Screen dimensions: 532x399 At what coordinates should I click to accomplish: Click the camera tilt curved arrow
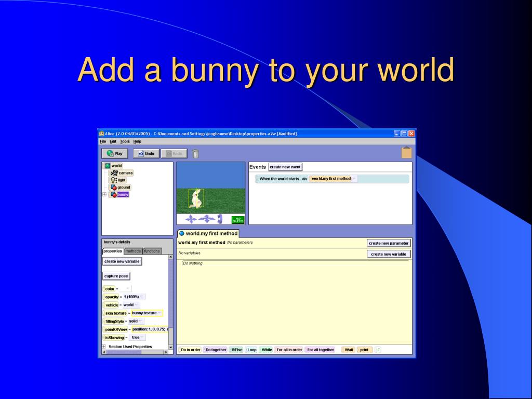pyautogui.click(x=220, y=219)
